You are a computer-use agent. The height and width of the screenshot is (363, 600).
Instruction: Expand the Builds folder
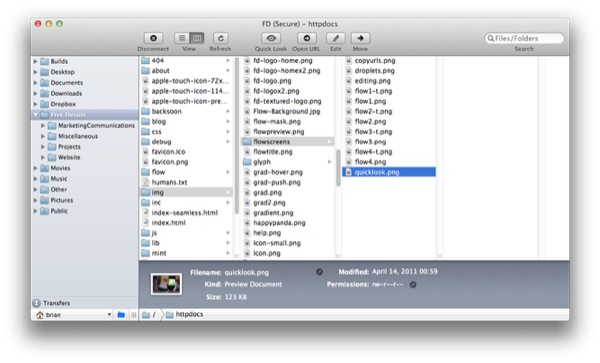[x=35, y=61]
